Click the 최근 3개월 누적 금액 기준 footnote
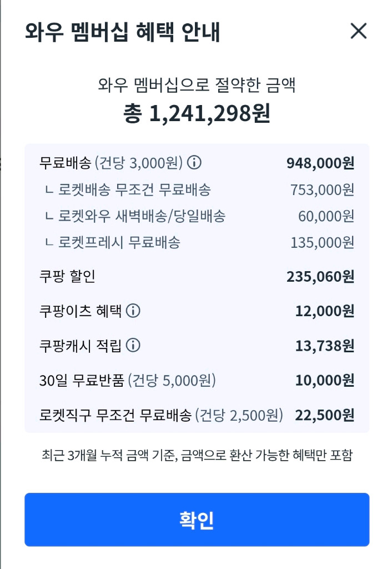This screenshot has width=392, height=569. click(x=196, y=454)
